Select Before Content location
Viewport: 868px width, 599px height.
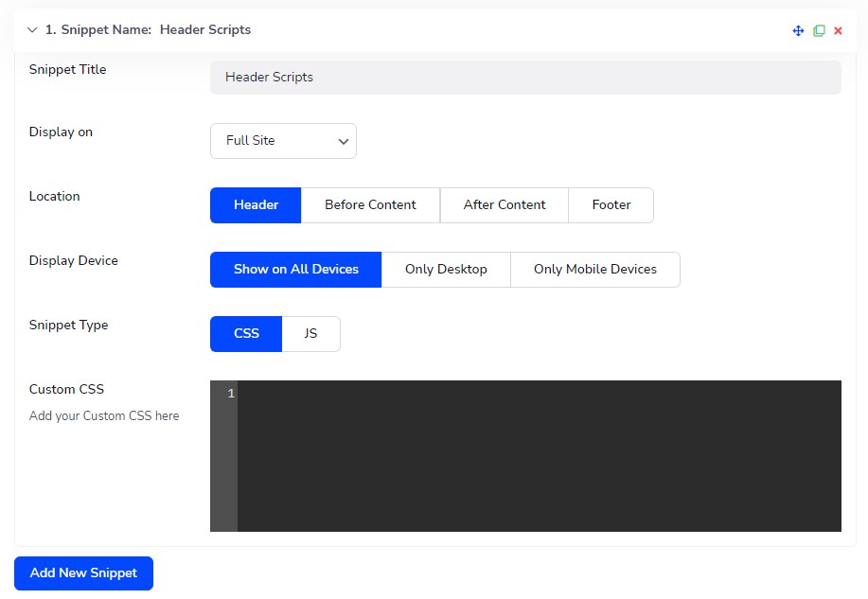pos(369,204)
